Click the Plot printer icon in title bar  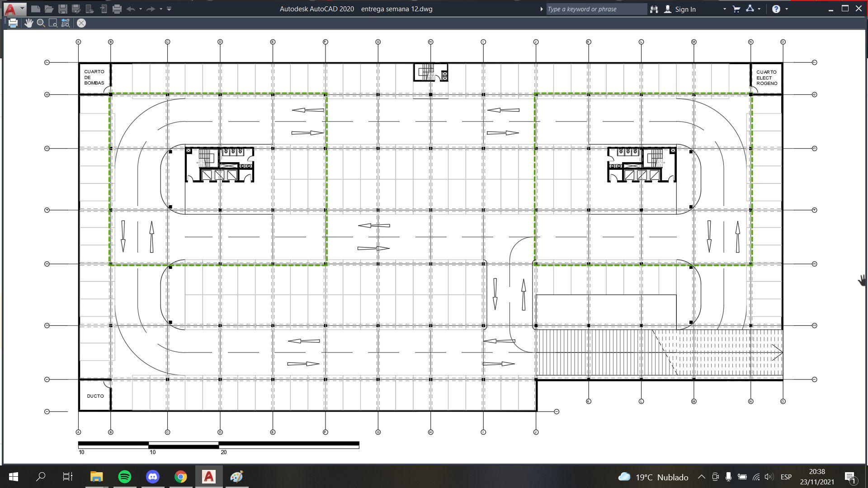click(117, 9)
